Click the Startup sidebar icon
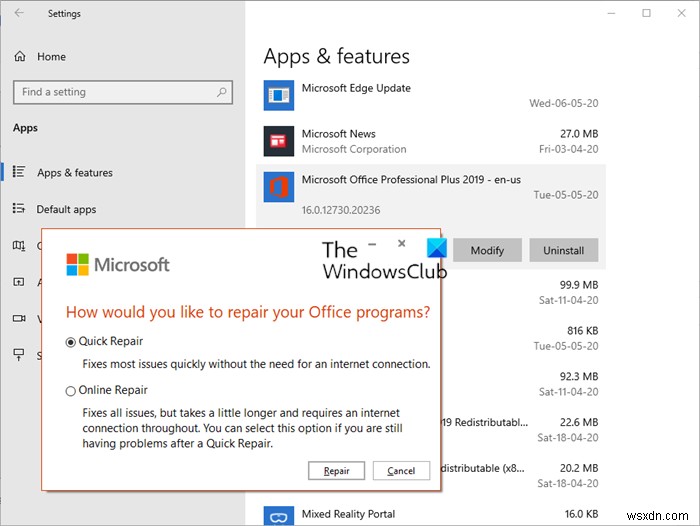This screenshot has width=700, height=526. coord(19,355)
